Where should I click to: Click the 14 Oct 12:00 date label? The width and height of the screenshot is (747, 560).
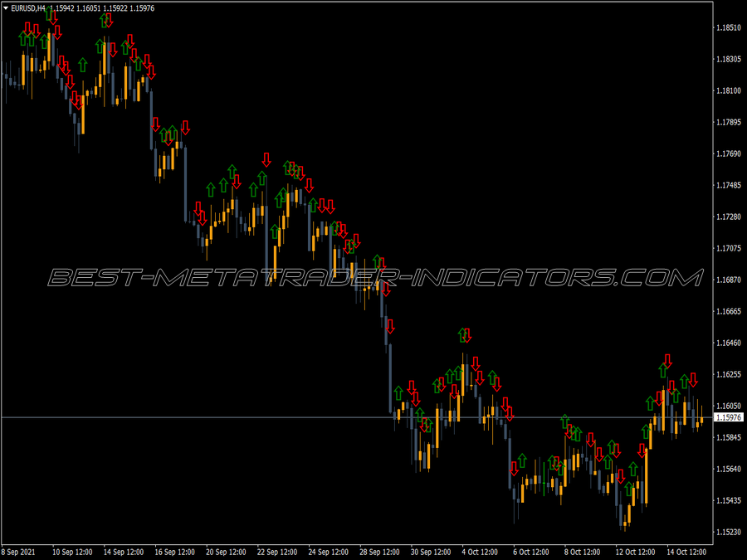(686, 552)
